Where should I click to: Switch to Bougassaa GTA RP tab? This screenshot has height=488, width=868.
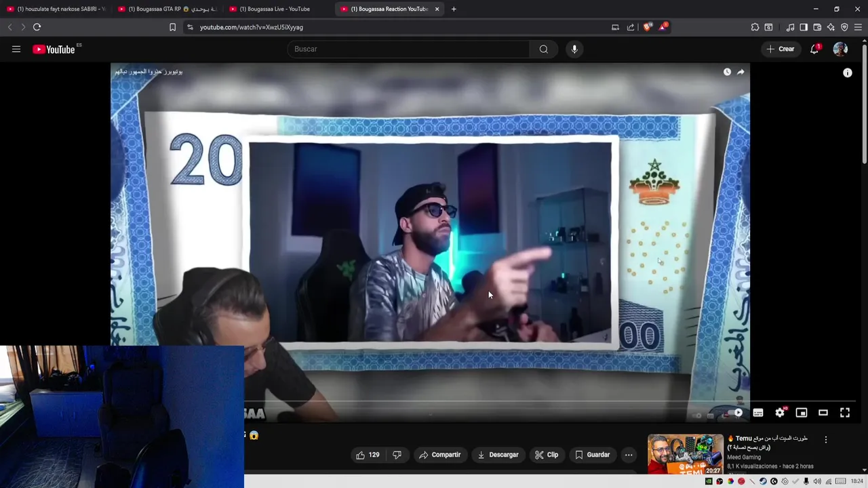(167, 9)
